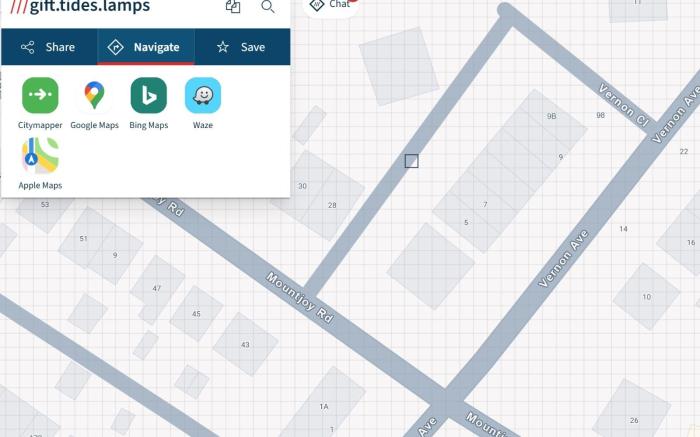Image resolution: width=700 pixels, height=437 pixels.
Task: Click building number 45 on map
Action: coord(196,314)
